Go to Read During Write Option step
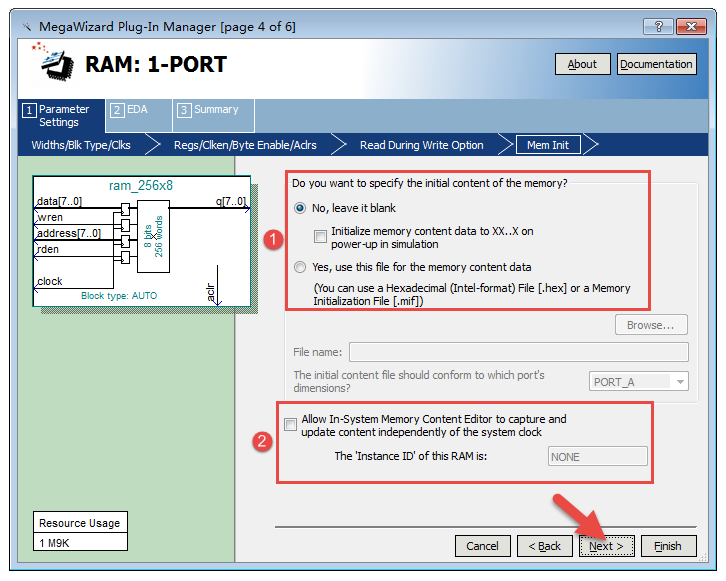The width and height of the screenshot is (726, 581). pos(422,145)
